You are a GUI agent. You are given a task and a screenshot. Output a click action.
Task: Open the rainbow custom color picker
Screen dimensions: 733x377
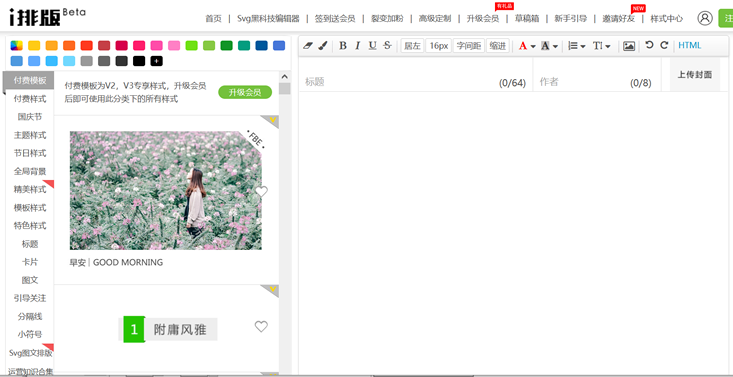coord(16,45)
